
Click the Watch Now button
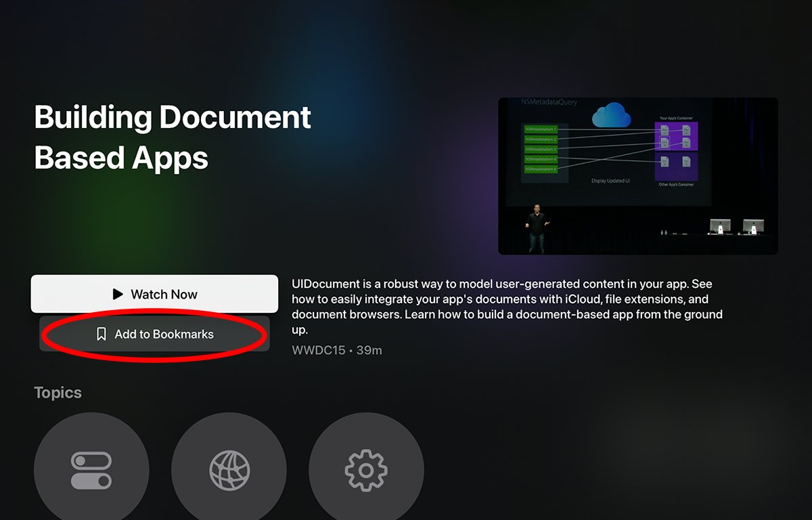154,294
